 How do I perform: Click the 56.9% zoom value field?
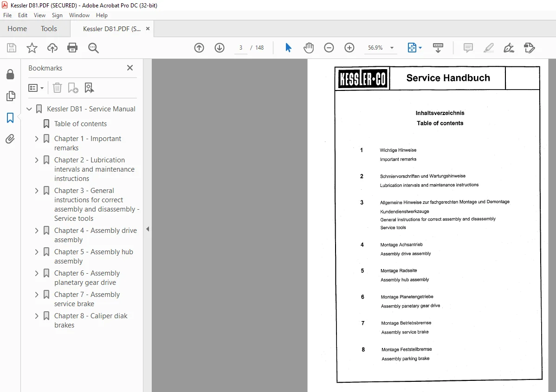375,48
